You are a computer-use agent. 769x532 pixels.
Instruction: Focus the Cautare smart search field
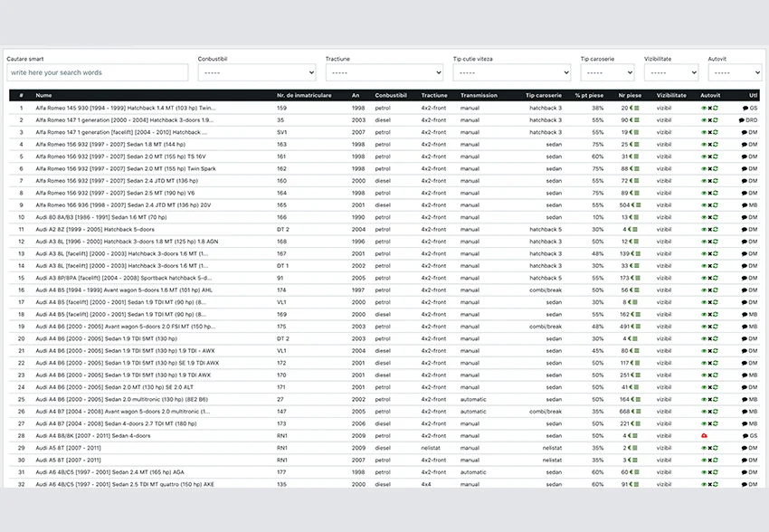(98, 72)
